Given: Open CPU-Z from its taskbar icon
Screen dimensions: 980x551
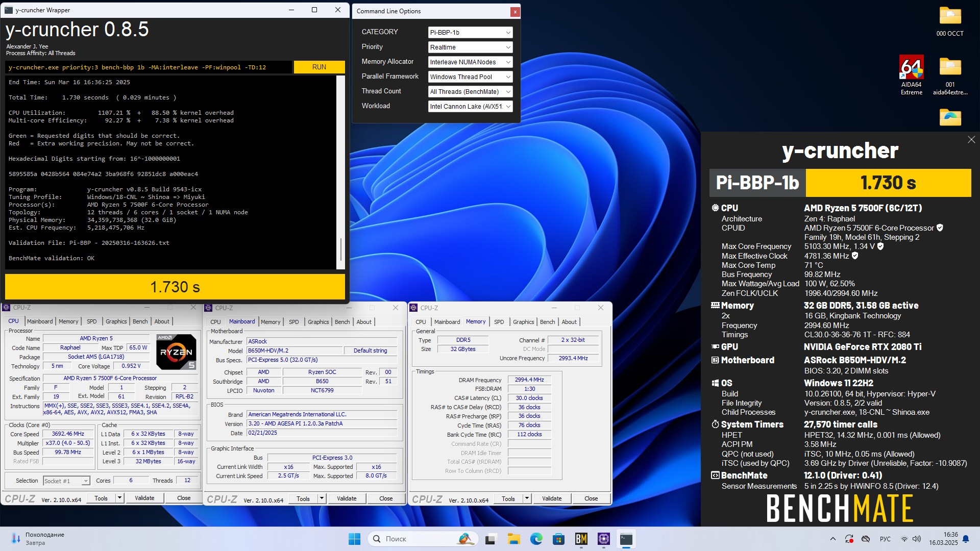Looking at the screenshot, I should pyautogui.click(x=604, y=539).
